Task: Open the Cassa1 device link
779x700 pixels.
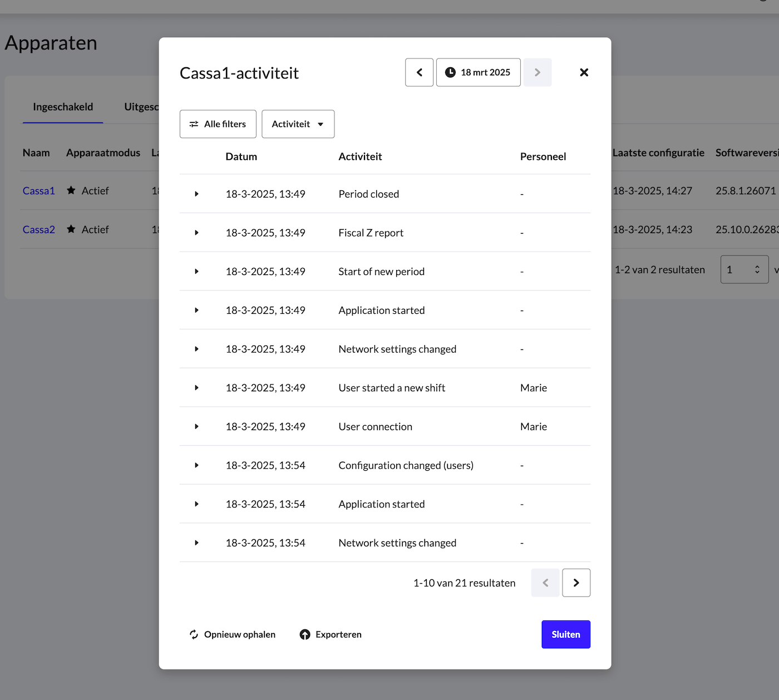Action: 39,191
